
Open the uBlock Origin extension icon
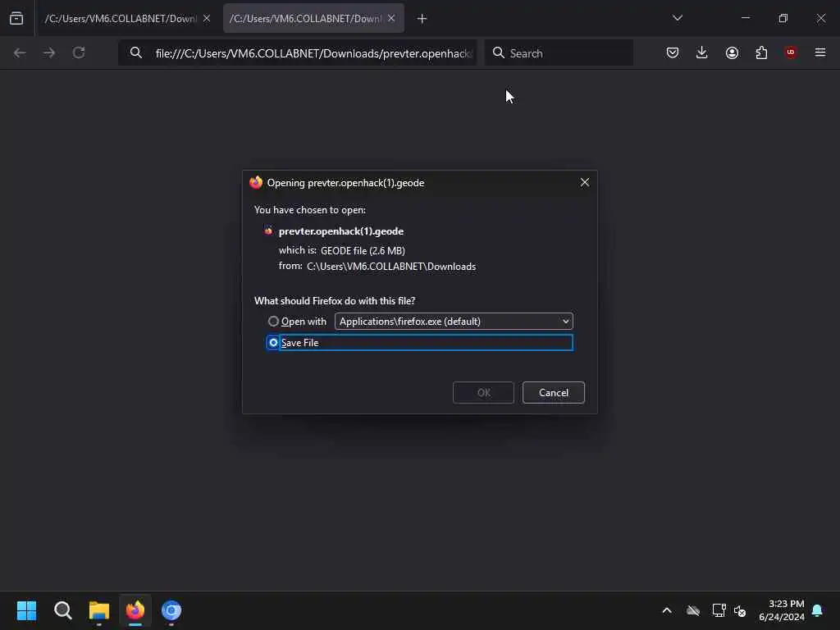pyautogui.click(x=791, y=52)
